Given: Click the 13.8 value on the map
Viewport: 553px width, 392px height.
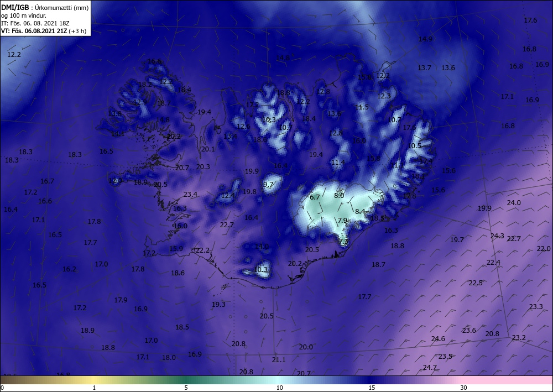Looking at the screenshot, I should (114, 113).
